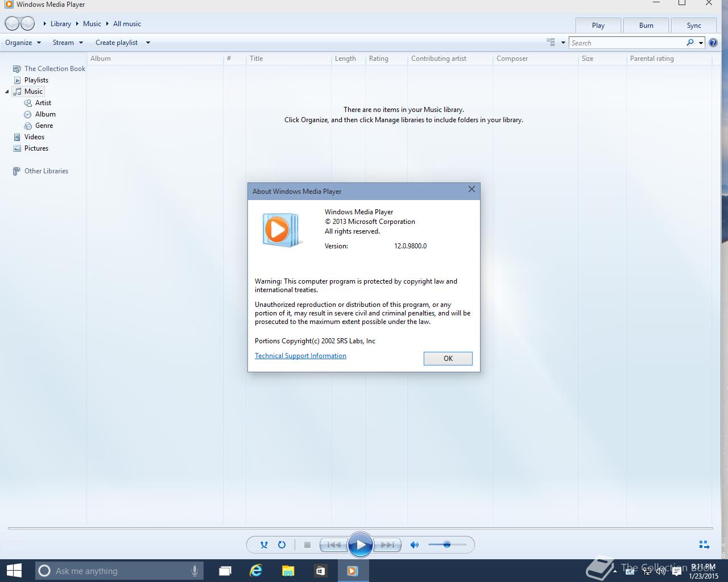Select Other Libraries in the sidebar
Viewport: 728px width, 582px height.
point(40,171)
